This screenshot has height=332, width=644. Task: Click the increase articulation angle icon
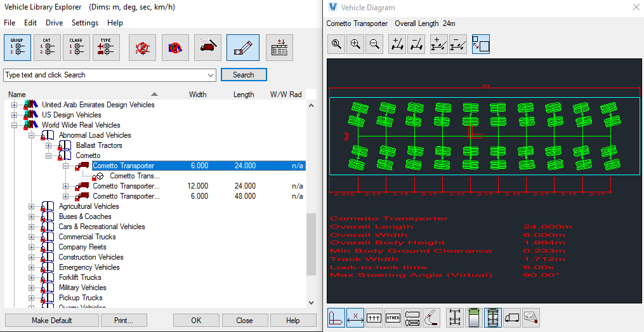click(x=439, y=44)
